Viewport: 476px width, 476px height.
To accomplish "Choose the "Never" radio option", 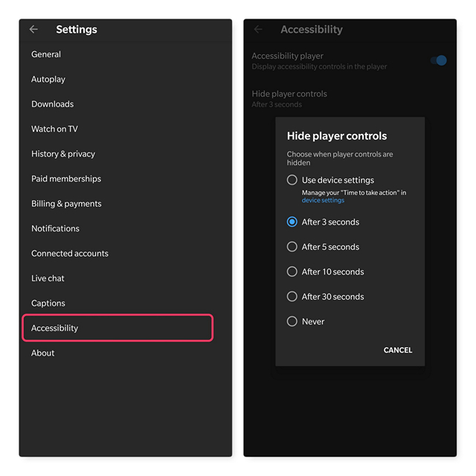I will 292,321.
